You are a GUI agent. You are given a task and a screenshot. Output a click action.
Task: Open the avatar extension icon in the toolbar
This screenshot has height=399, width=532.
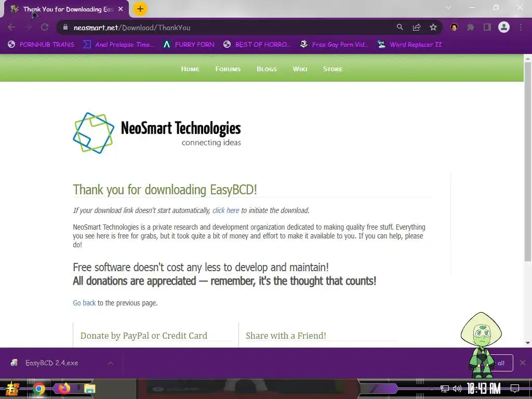tap(454, 28)
